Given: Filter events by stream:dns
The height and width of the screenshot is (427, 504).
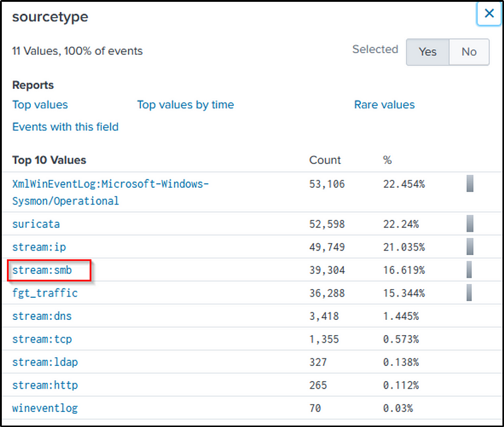Looking at the screenshot, I should point(42,316).
